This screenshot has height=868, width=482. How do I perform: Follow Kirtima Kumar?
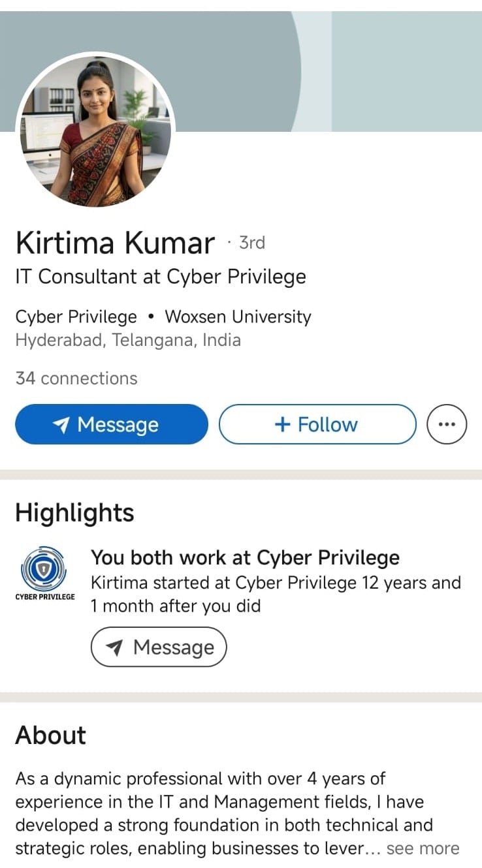[317, 424]
